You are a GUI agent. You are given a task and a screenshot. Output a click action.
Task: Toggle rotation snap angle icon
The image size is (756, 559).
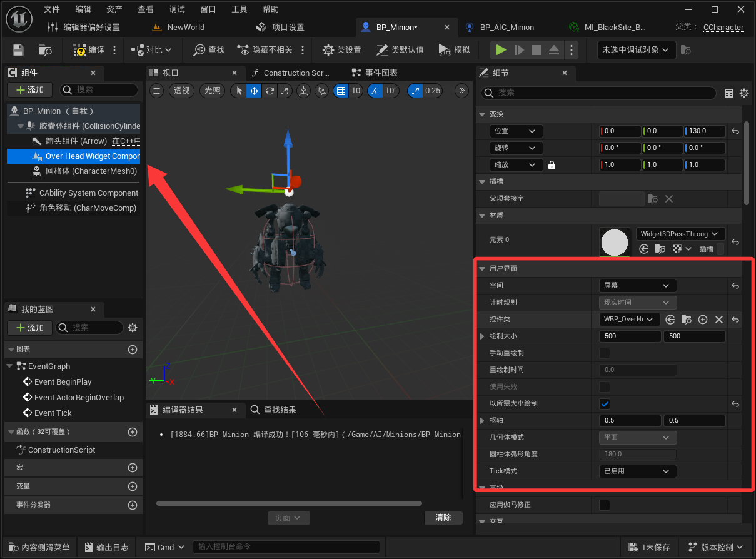375,91
